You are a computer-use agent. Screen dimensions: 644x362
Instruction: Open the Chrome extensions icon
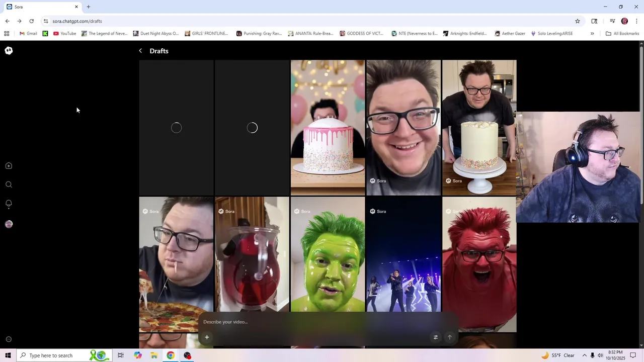[x=594, y=21]
